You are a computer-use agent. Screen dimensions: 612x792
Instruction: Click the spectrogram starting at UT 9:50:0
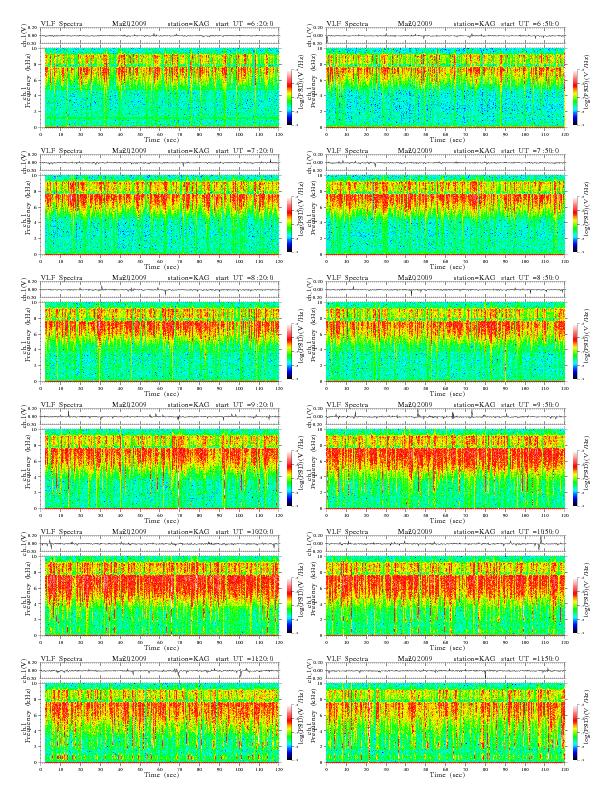point(445,469)
